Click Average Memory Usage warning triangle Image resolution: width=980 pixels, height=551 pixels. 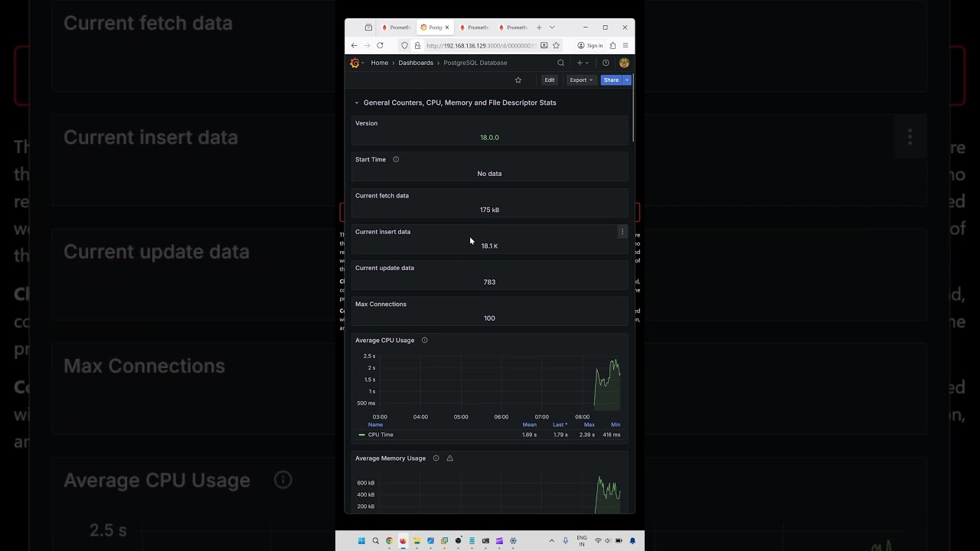[449, 458]
